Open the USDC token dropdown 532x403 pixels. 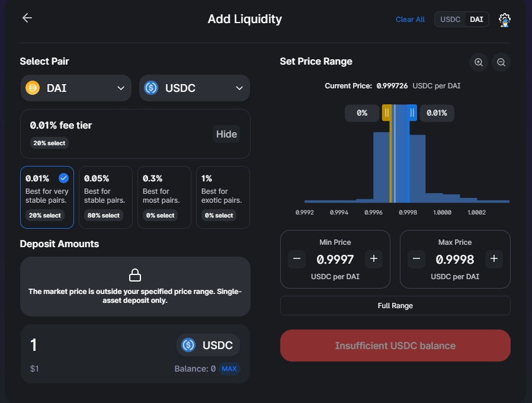[194, 88]
